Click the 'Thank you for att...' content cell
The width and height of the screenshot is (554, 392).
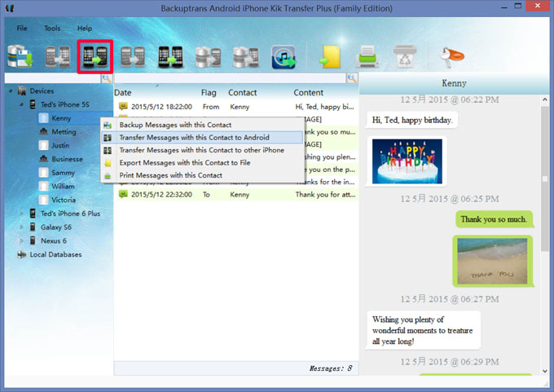tap(325, 195)
